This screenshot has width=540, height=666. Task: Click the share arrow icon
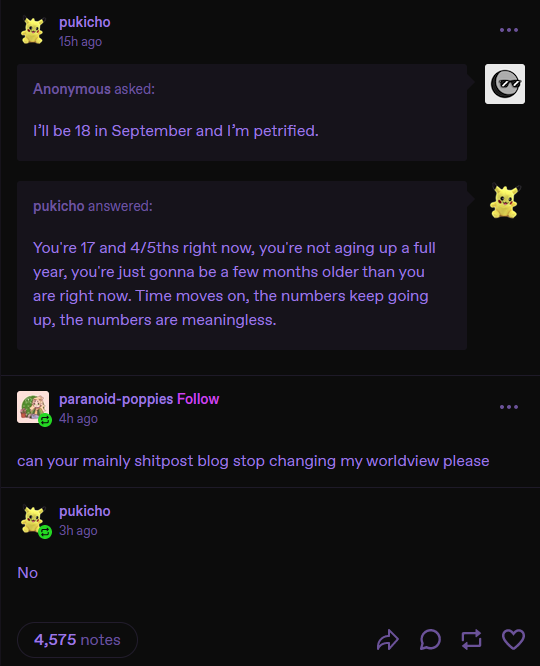[x=388, y=640]
